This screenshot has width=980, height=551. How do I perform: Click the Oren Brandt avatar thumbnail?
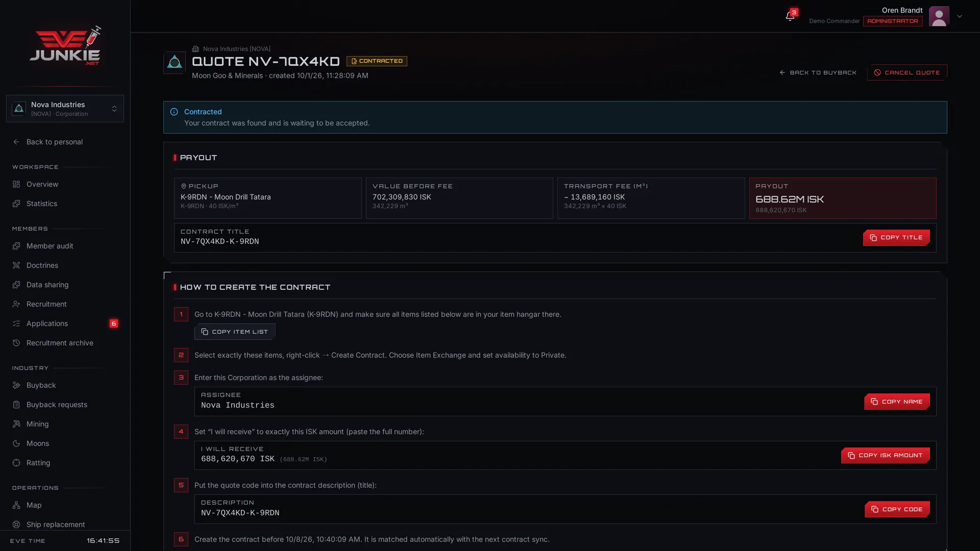(939, 16)
